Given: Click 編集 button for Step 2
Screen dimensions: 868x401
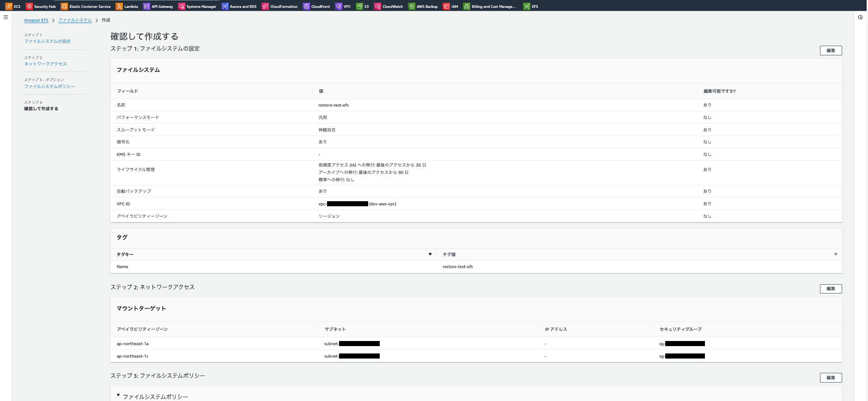Looking at the screenshot, I should click(x=831, y=289).
